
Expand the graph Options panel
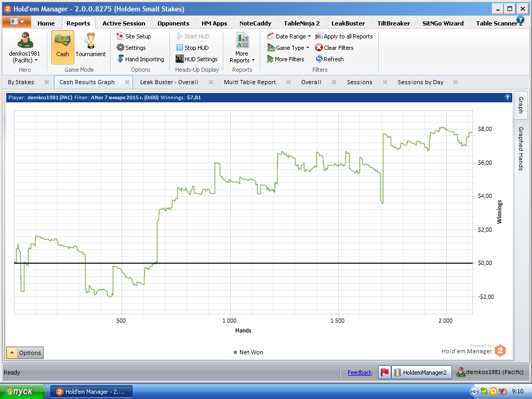tap(25, 353)
